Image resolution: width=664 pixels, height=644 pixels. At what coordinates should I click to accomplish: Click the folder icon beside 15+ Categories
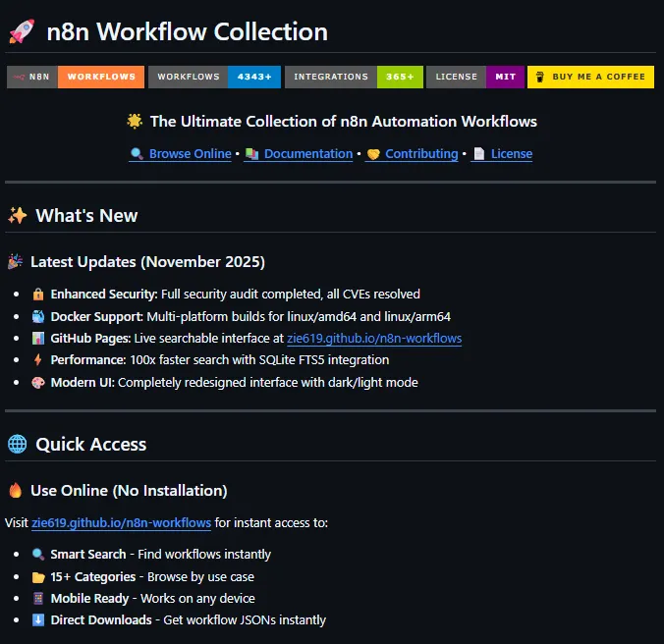pyautogui.click(x=38, y=577)
